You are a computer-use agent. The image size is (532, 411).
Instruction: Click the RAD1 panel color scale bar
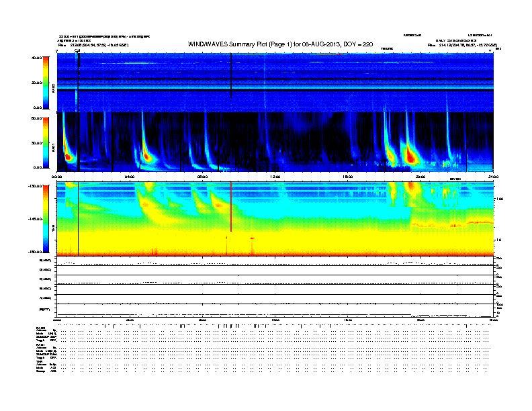pos(46,143)
